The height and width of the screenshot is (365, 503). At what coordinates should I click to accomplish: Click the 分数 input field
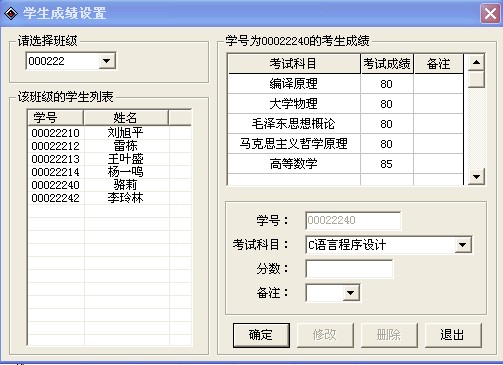pos(349,269)
